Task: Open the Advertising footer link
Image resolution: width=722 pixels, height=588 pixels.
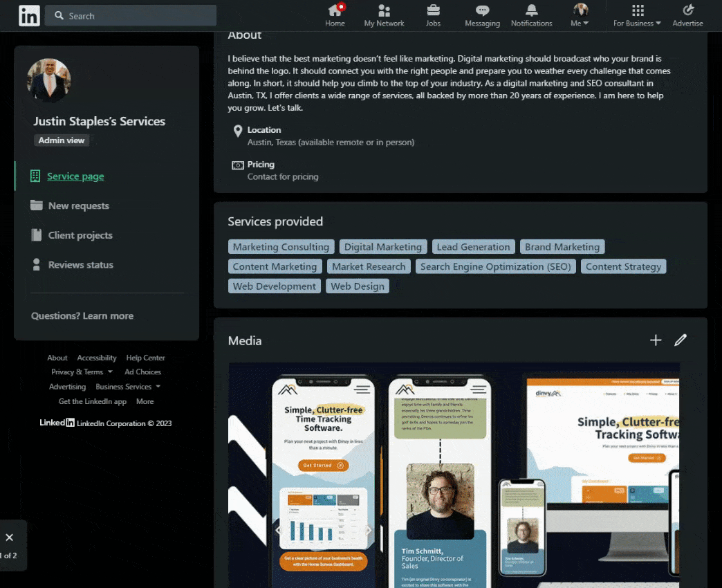Action: coord(67,387)
